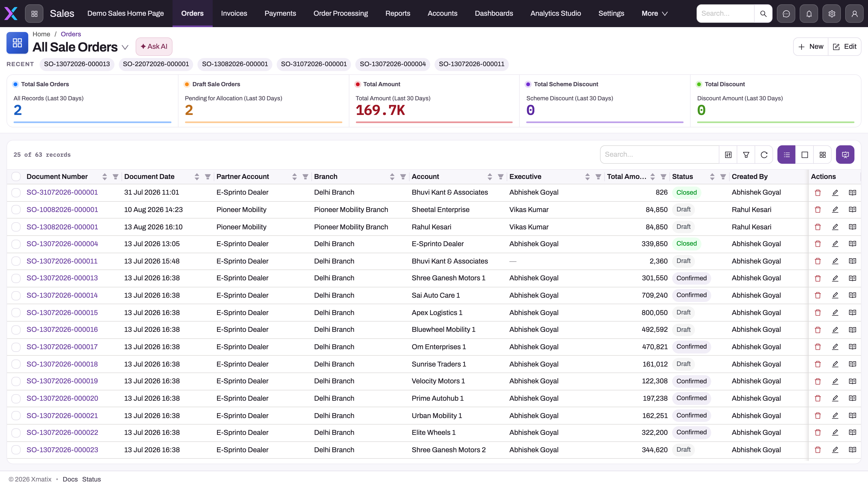The width and height of the screenshot is (868, 488).
Task: Select checkbox for SO-31072026-000001
Action: coord(16,193)
